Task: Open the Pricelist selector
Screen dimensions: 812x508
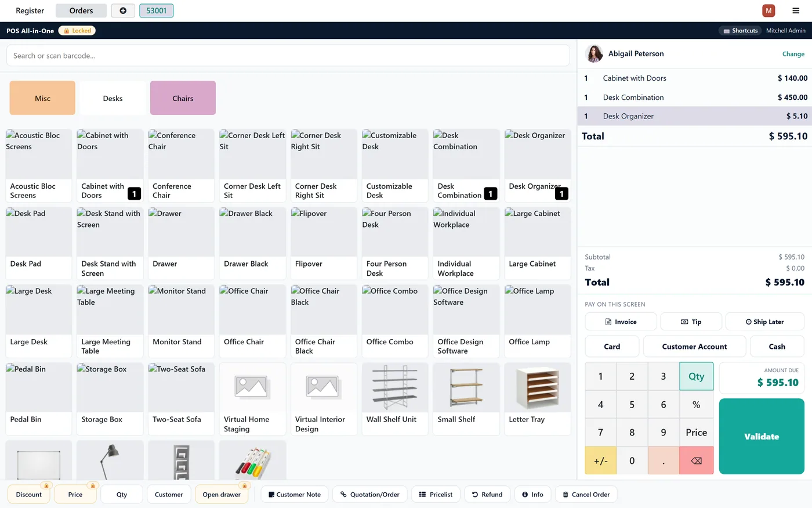Action: point(436,495)
